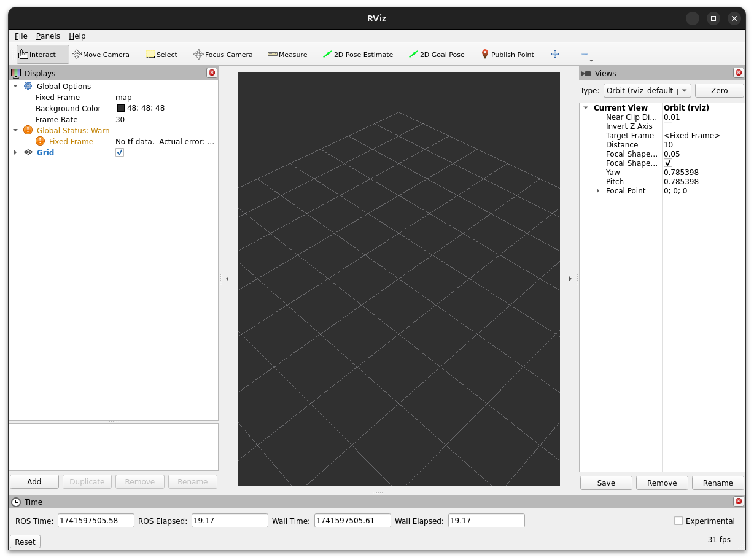This screenshot has height=560, width=754.
Task: Click the Background Color swatch
Action: tap(120, 108)
